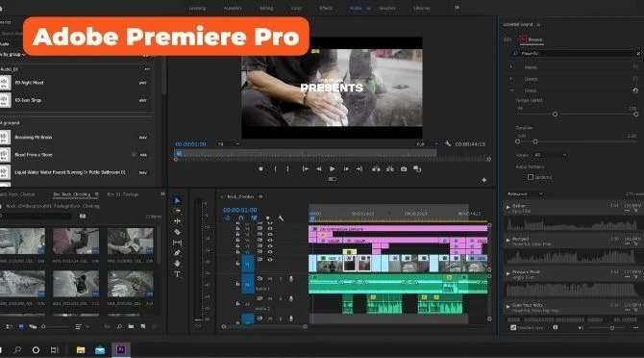644x358 pixels.
Task: Open the Audio workspace tab
Action: pos(356,8)
